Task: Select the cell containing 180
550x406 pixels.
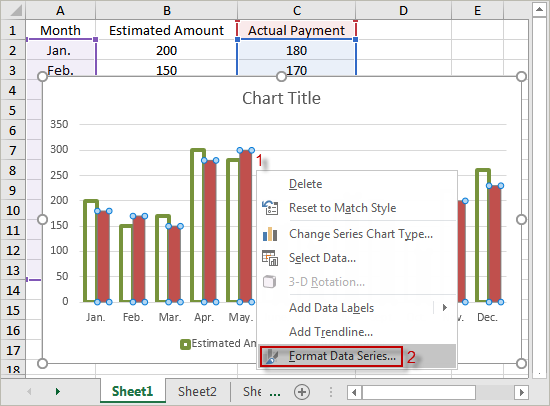Action: pos(297,51)
